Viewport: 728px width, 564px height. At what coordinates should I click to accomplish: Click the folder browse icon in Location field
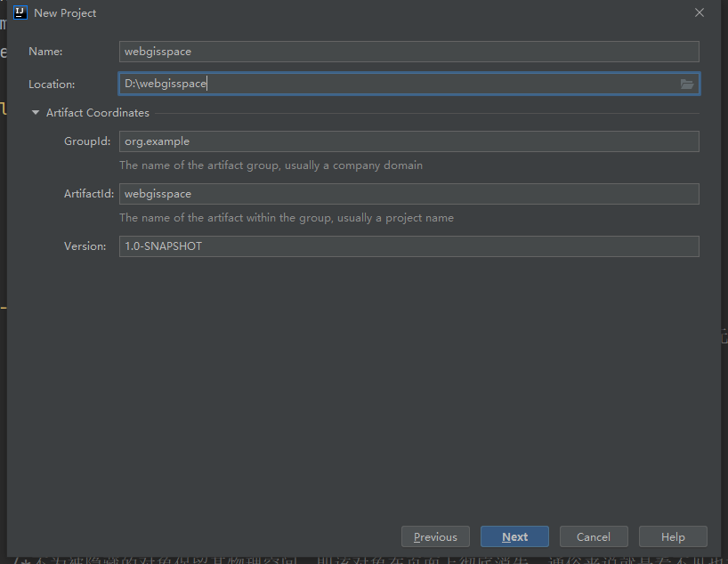pyautogui.click(x=687, y=84)
